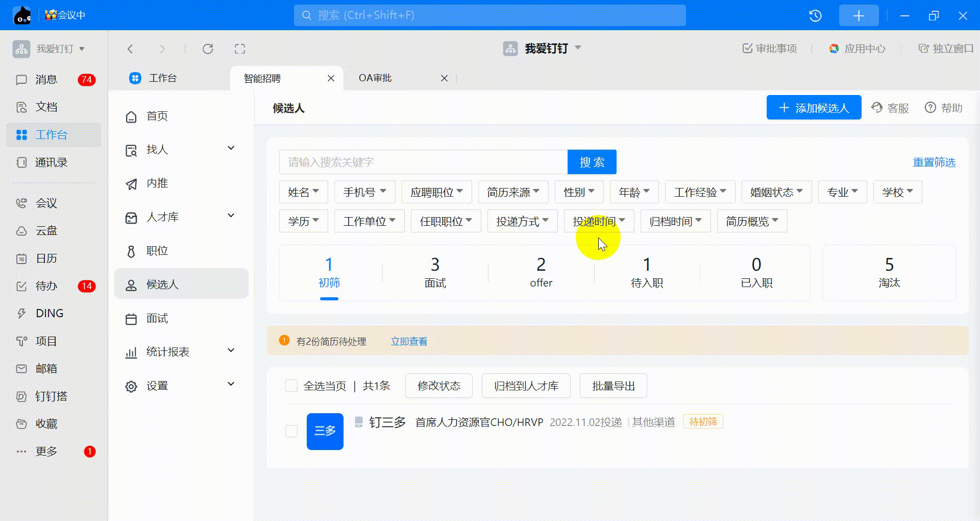Open 云盘 cloud drive in sidebar
The height and width of the screenshot is (521, 980).
(46, 231)
